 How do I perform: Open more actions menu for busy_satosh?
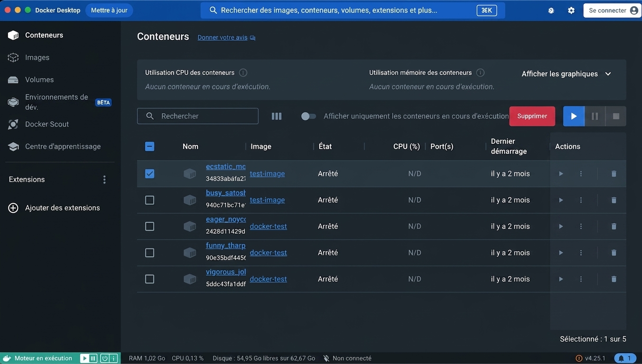[x=581, y=200]
